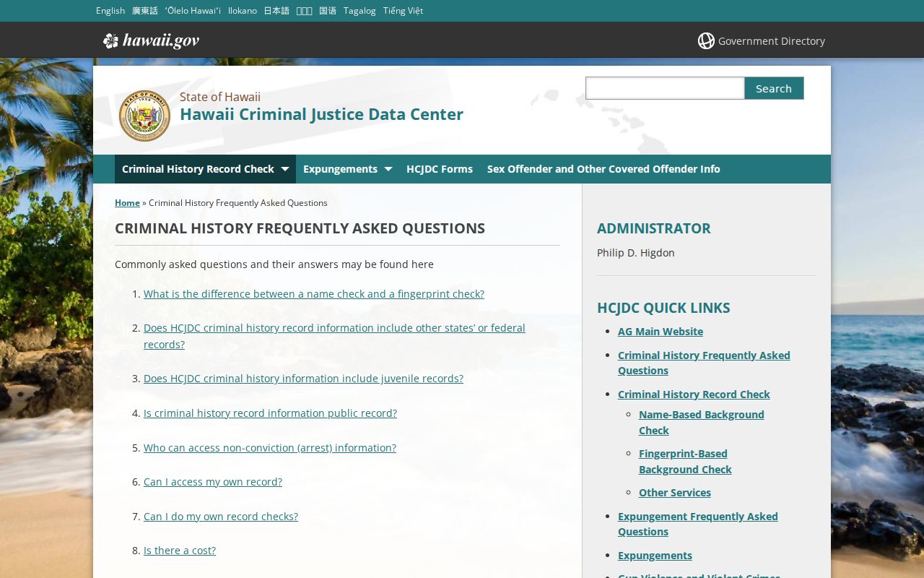Open Expungement Frequently Asked Questions link
Viewport: 924px width, 578px height.
pos(698,524)
